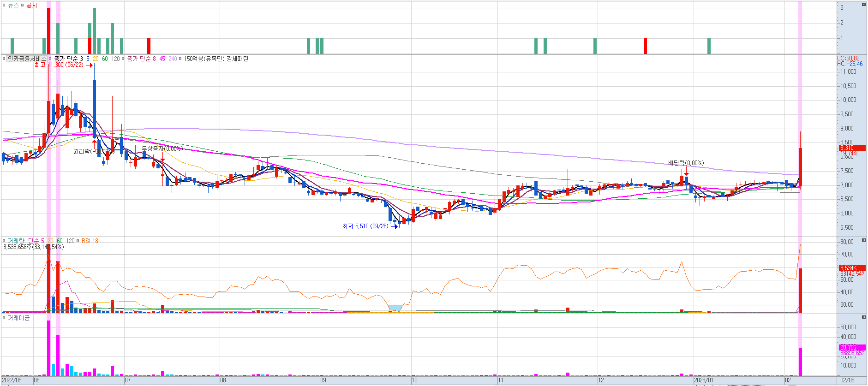Click the 무상증자(0.00%) event annotation
This screenshot has height=386, width=868.
point(162,149)
